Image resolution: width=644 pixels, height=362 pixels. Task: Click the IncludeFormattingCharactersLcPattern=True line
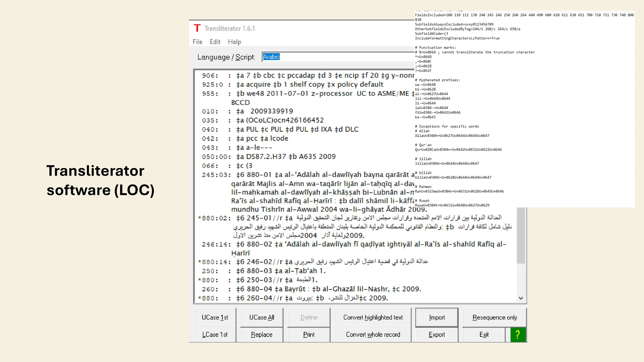(457, 38)
